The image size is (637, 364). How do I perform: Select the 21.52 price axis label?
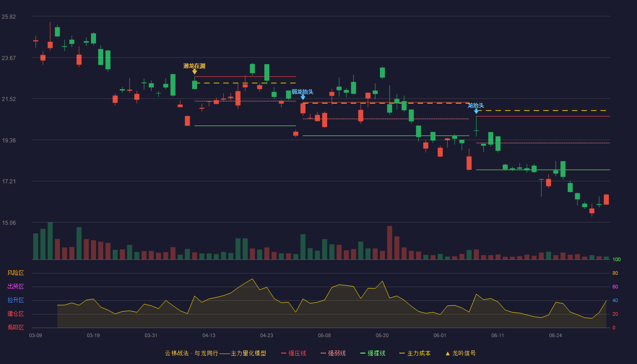9,99
